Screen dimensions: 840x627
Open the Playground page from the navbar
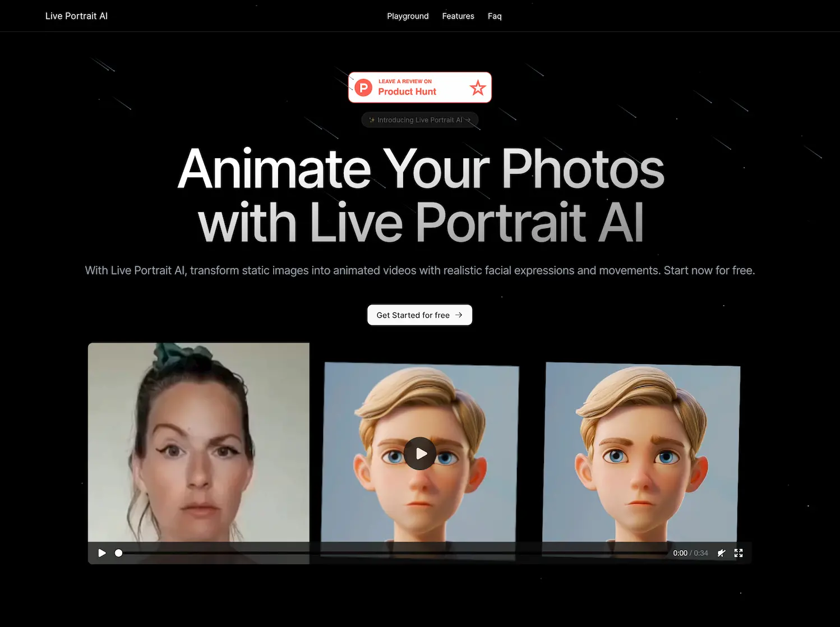click(408, 16)
